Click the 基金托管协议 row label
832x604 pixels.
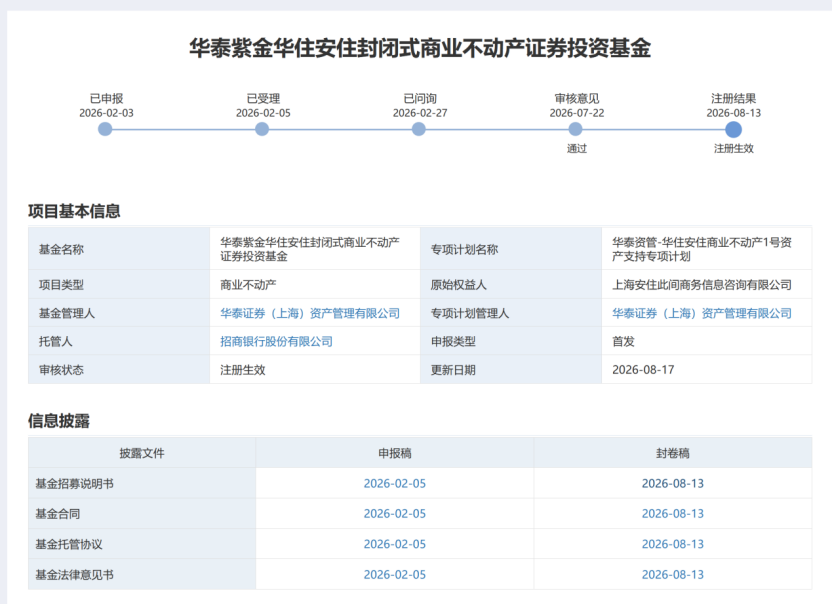click(x=69, y=544)
